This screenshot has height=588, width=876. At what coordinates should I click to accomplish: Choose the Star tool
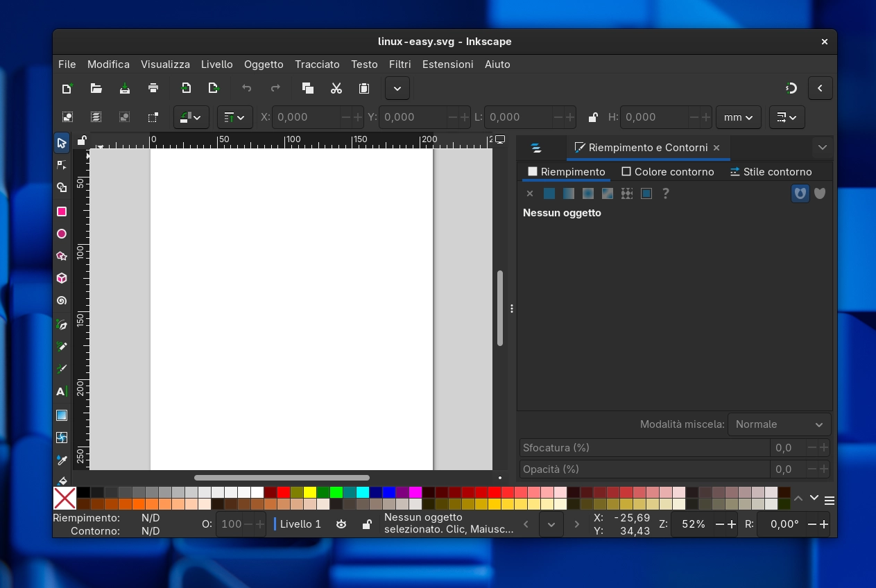pos(61,256)
